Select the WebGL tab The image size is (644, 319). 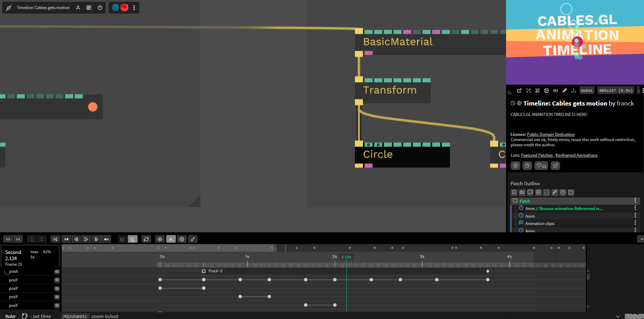click(587, 90)
